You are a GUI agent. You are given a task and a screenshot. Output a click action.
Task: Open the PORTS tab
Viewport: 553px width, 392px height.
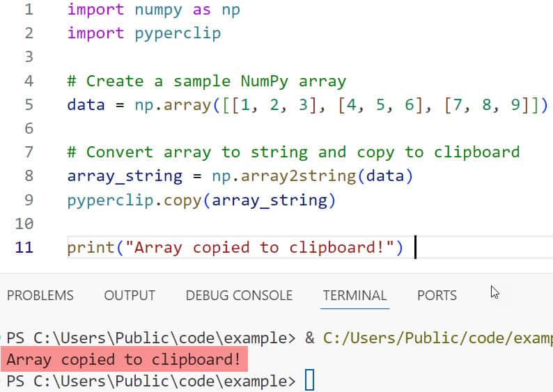tap(437, 295)
